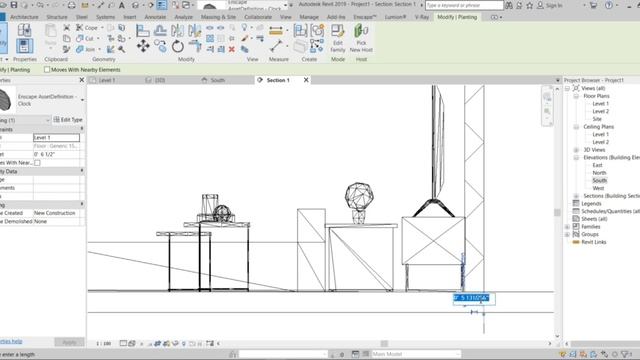
Task: Select the Copy tool in Modify panel
Action: coord(160,46)
